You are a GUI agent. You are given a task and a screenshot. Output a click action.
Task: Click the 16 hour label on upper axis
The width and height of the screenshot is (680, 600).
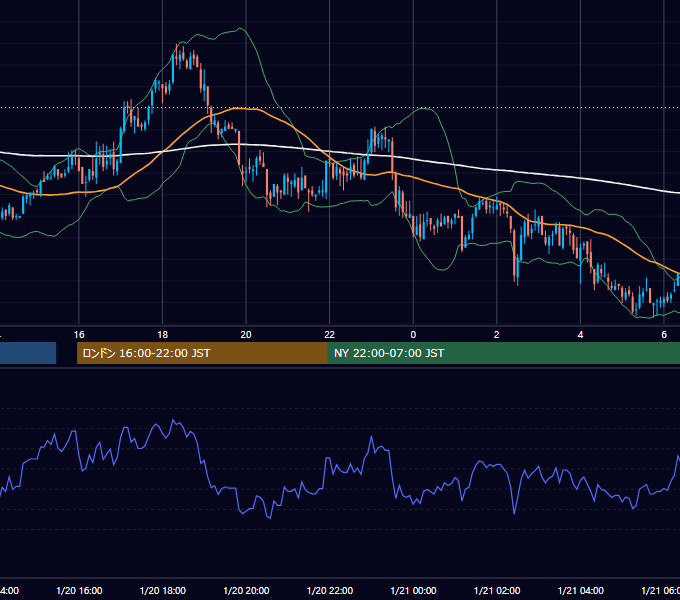coord(79,335)
